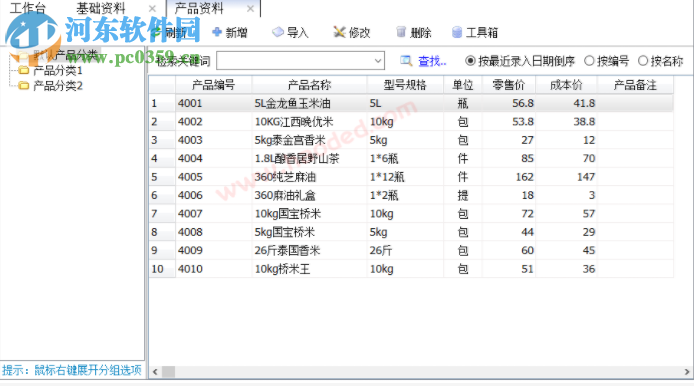Sort by the 产品名称 column header
The image size is (694, 386).
(309, 85)
